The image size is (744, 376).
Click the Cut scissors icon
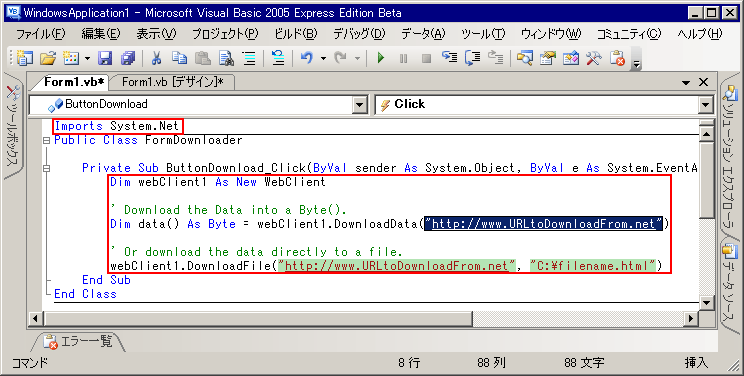point(156,58)
